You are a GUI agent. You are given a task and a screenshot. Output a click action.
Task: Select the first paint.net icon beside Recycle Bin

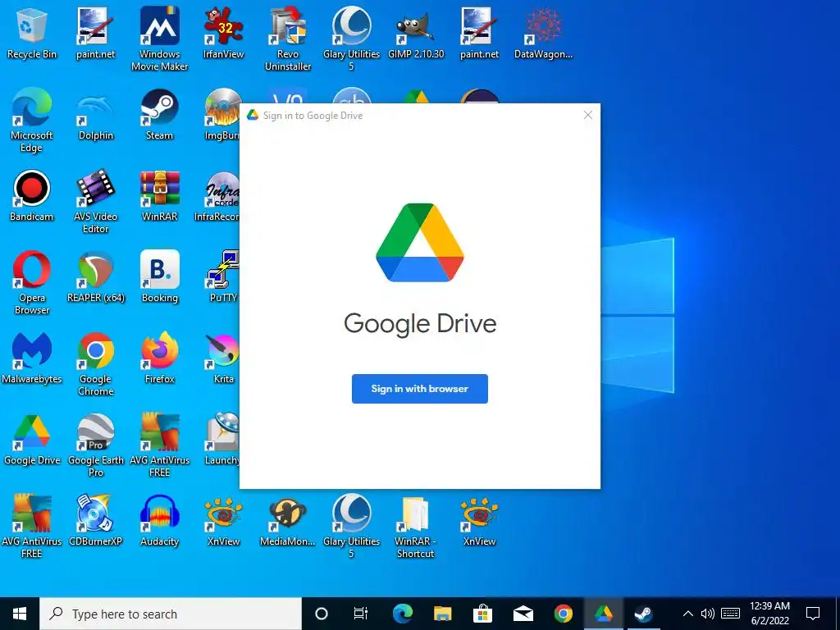coord(95,33)
